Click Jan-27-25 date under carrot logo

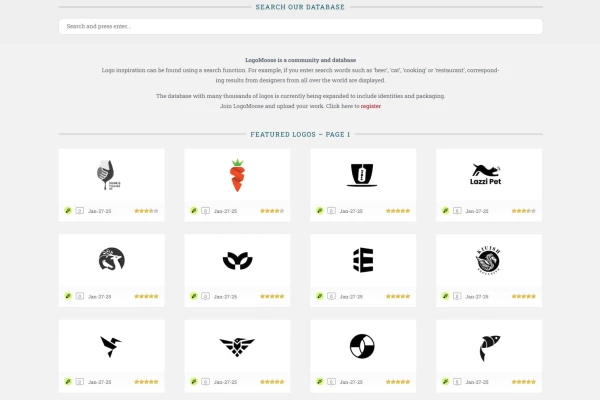coord(225,211)
